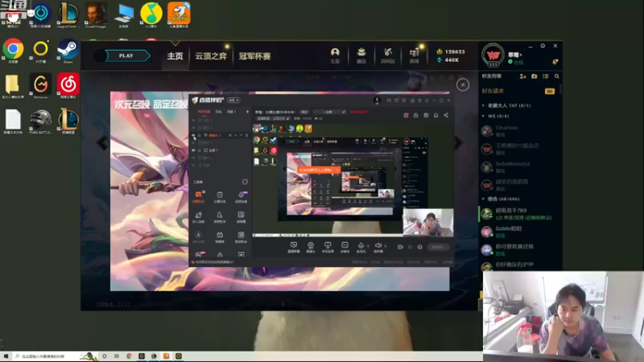Select friend SoloMemory1 in the list
Viewport: 644px width, 362px height.
518,167
